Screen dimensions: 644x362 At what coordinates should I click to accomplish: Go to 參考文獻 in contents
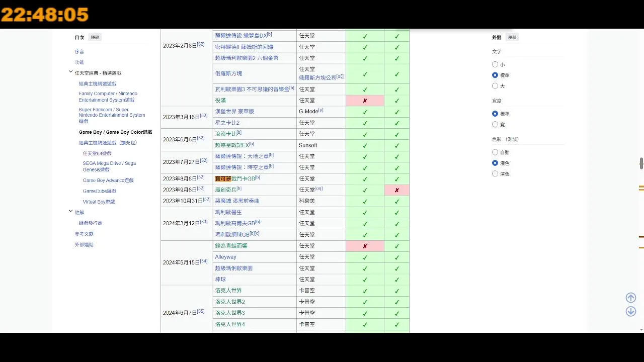84,234
